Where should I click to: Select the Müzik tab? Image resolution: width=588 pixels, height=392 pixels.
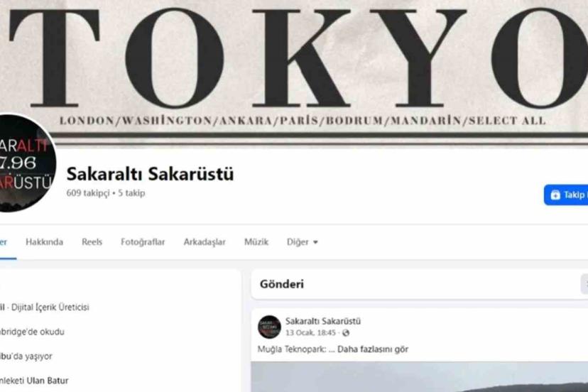click(x=256, y=242)
